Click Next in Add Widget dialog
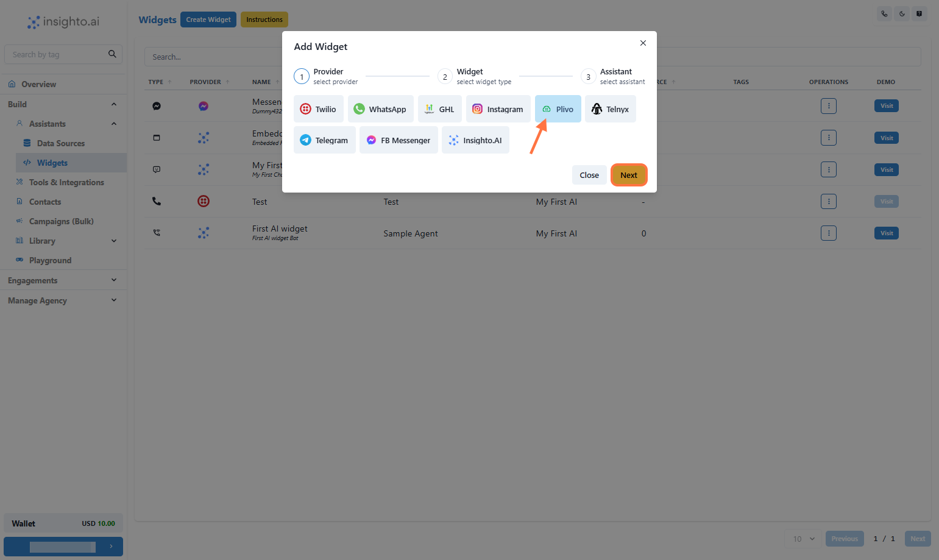Viewport: 939px width, 560px height. [x=629, y=175]
